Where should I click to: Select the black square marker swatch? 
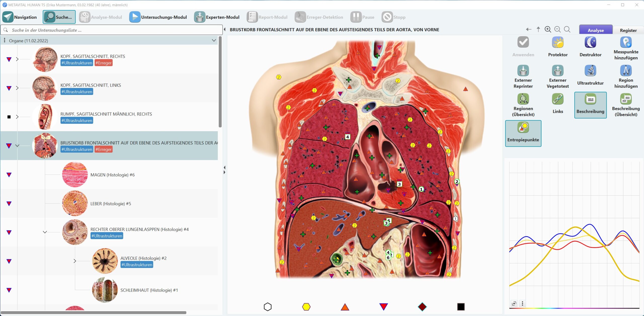tap(461, 307)
